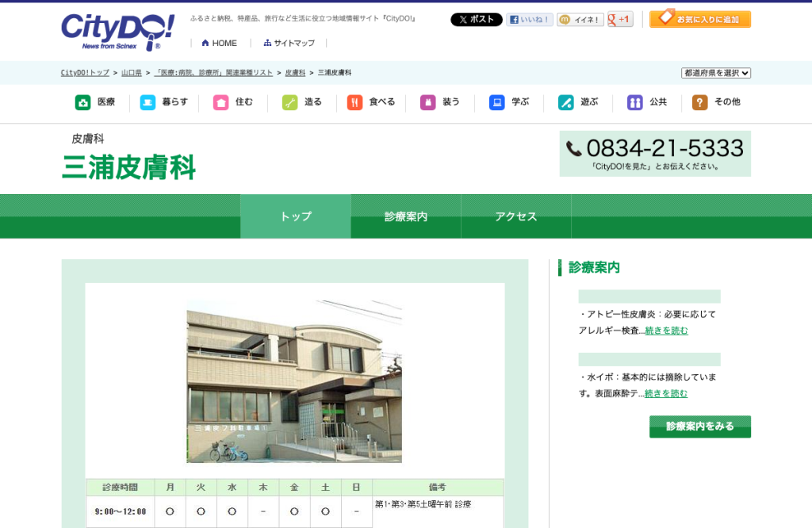Click お気に入りに追加 orange button
The width and height of the screenshot is (812, 528).
(x=700, y=19)
